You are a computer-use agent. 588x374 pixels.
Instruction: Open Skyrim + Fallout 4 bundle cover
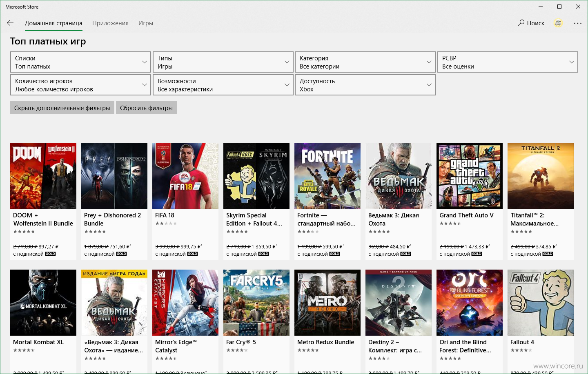256,176
